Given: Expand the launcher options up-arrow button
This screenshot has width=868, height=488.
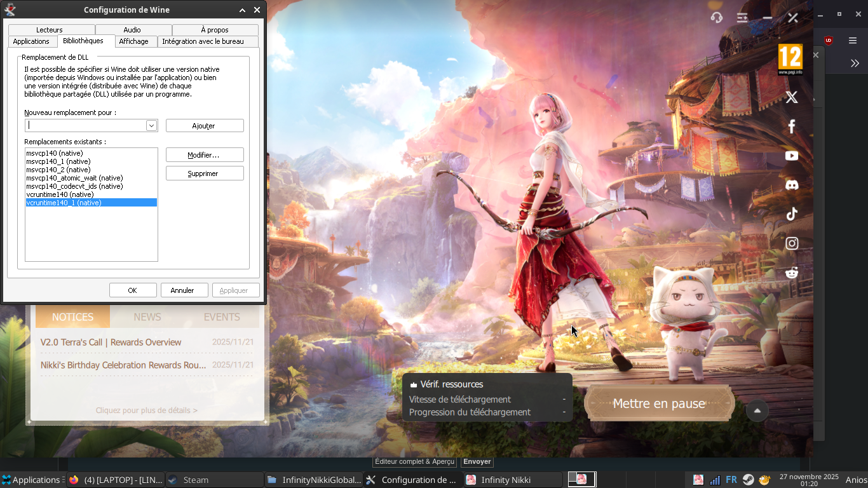Looking at the screenshot, I should pyautogui.click(x=757, y=410).
